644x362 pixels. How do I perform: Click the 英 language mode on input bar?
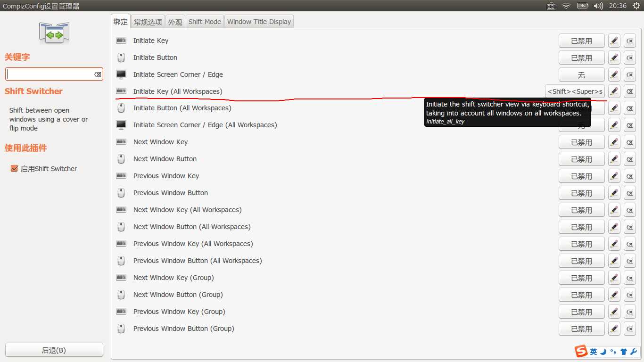[x=593, y=352]
